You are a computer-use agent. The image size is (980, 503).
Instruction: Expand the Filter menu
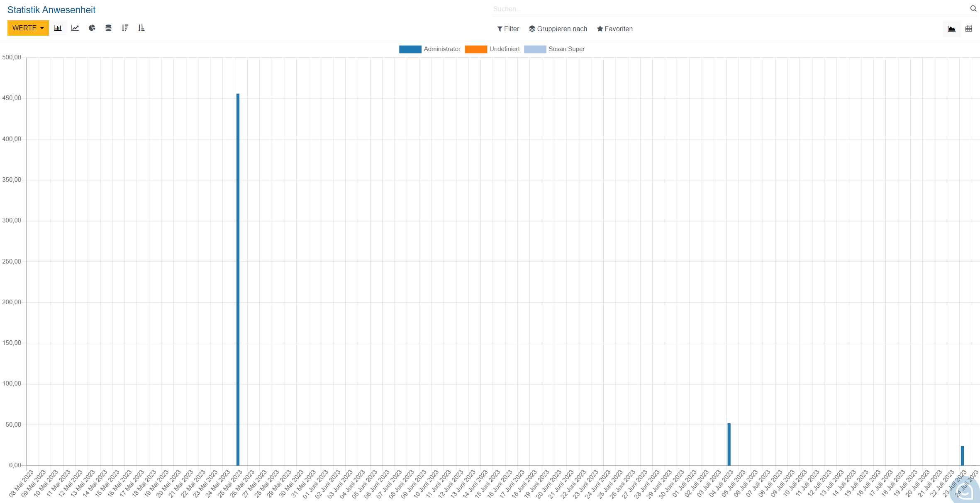(508, 29)
